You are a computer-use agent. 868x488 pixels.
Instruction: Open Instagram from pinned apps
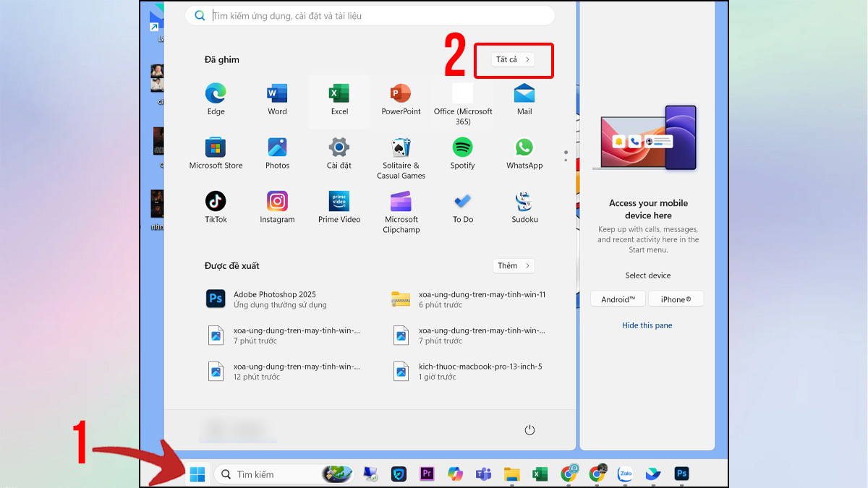[x=277, y=207]
